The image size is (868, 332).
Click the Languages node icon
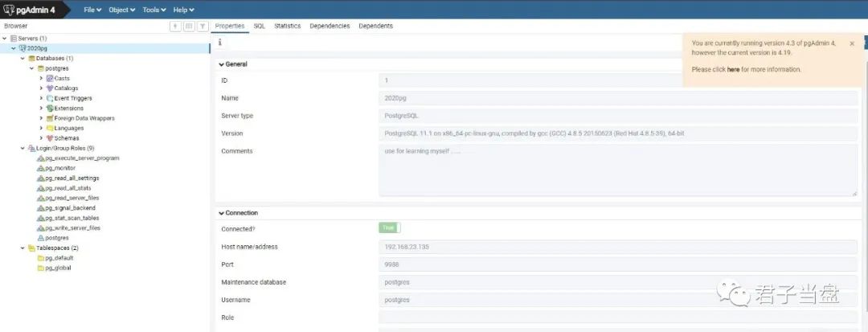pyautogui.click(x=50, y=129)
